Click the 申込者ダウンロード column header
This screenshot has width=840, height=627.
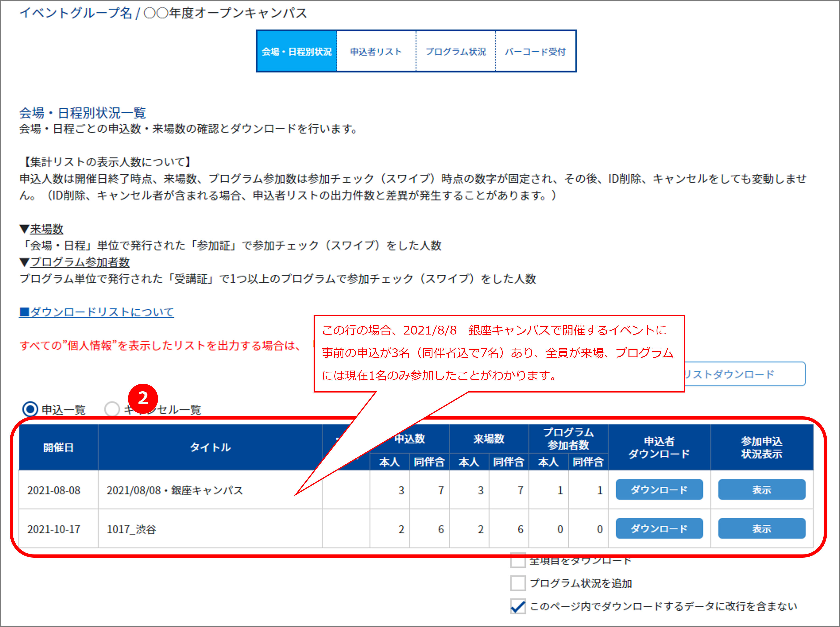click(659, 447)
